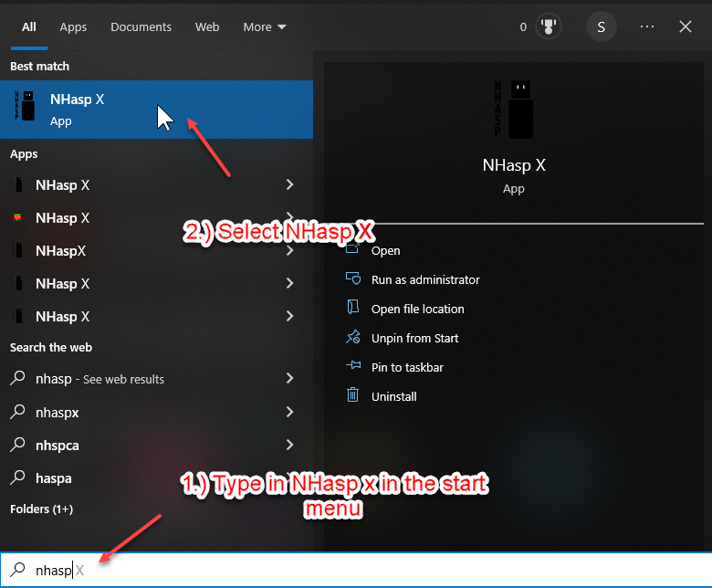Click the 'Search the web' section header
The width and height of the screenshot is (712, 588).
pos(51,347)
